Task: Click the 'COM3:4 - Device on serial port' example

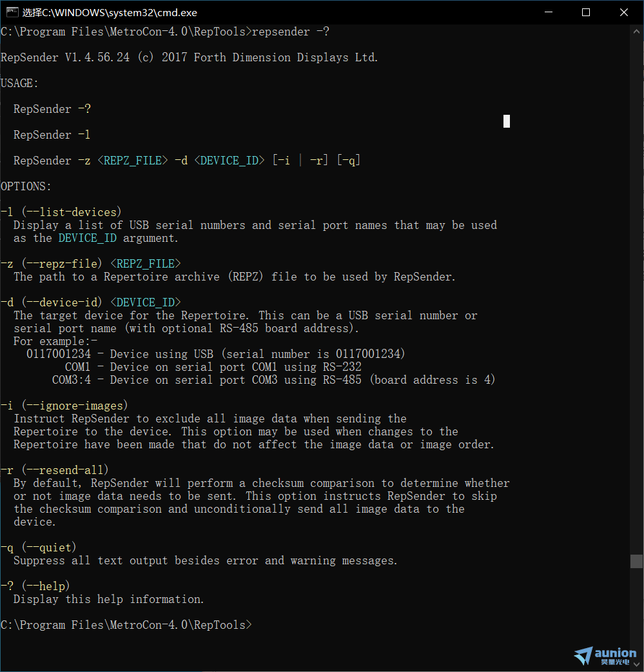Action: 274,380
